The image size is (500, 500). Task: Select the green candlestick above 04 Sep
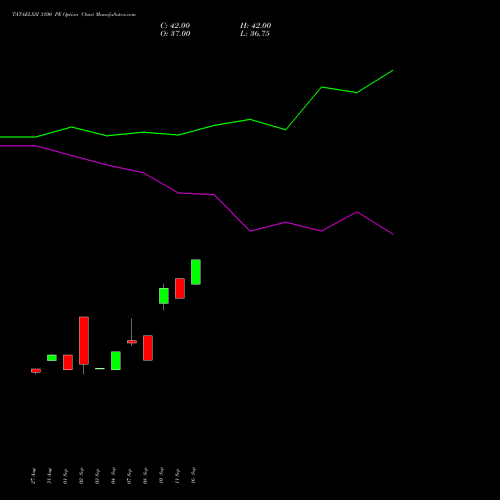pos(116,361)
